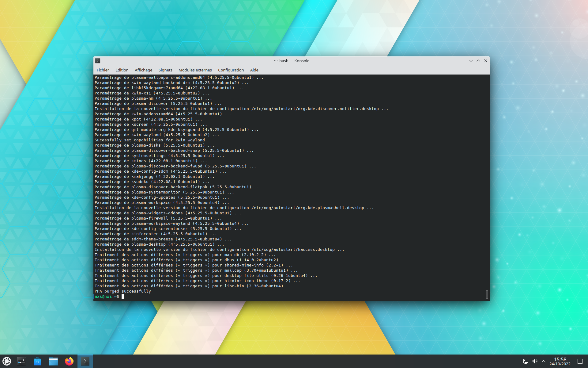Image resolution: width=588 pixels, height=368 pixels.
Task: Expand the hidden system tray icons
Action: pyautogui.click(x=544, y=361)
